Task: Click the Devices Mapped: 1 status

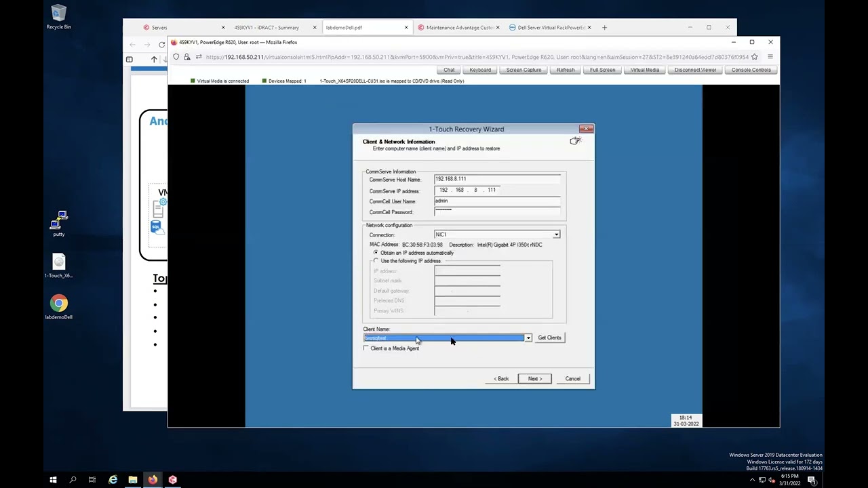Action: click(x=284, y=81)
